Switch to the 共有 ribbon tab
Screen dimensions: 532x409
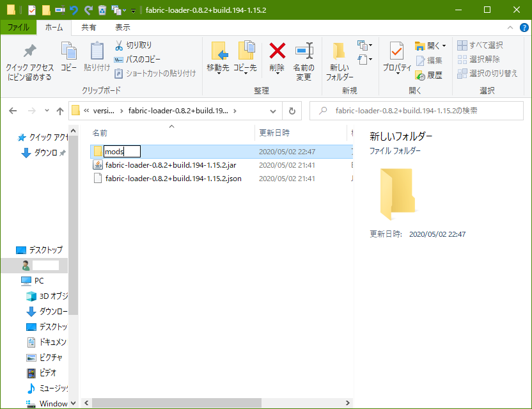(x=89, y=28)
